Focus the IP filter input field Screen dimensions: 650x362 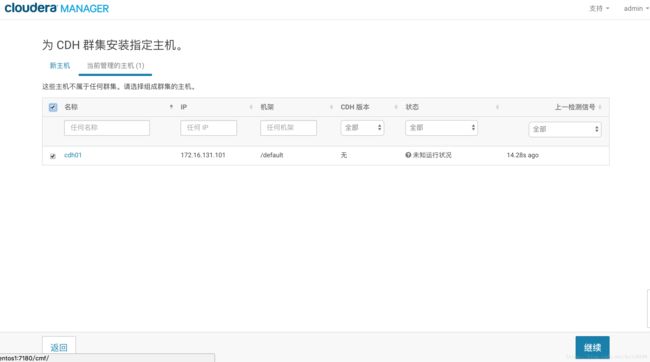tap(209, 128)
